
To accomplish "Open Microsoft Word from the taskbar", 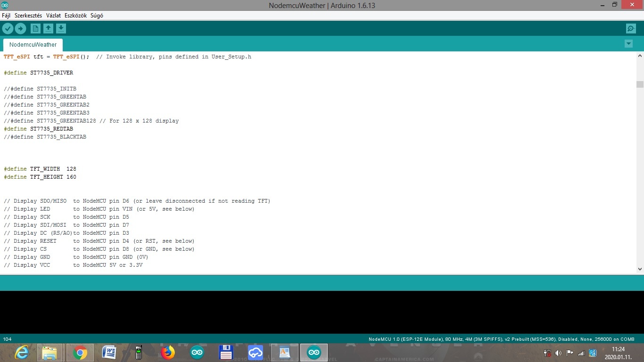I will [x=109, y=353].
